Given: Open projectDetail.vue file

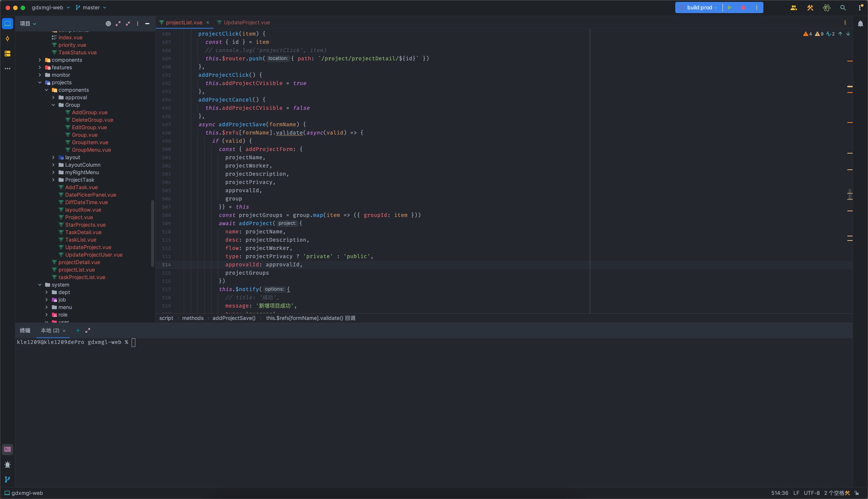Looking at the screenshot, I should (x=79, y=262).
